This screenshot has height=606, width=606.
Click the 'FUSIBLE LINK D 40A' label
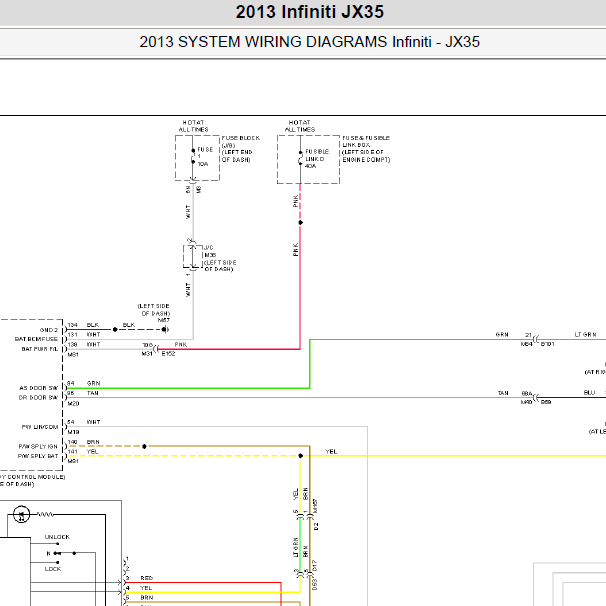point(317,158)
